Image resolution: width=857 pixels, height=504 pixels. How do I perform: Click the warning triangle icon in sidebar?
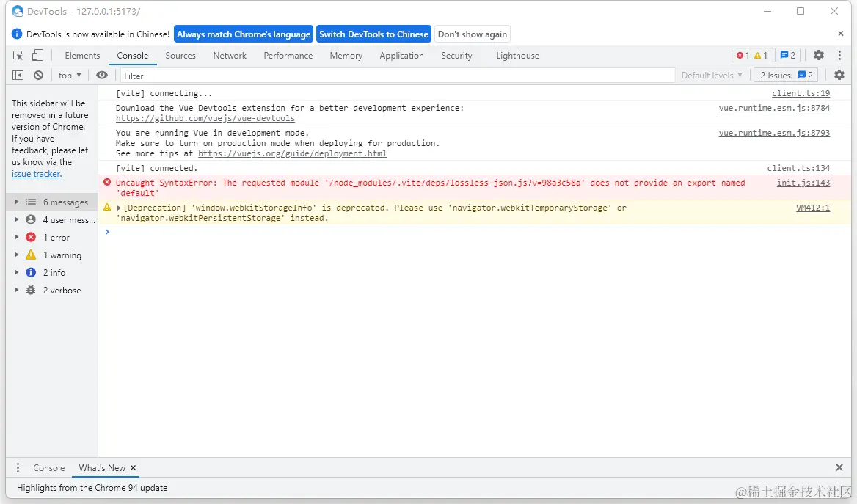(x=31, y=255)
